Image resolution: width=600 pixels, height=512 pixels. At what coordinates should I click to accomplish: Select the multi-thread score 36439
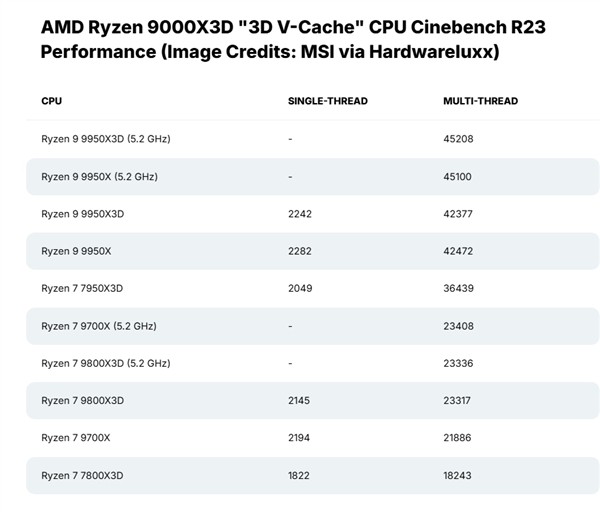point(458,288)
